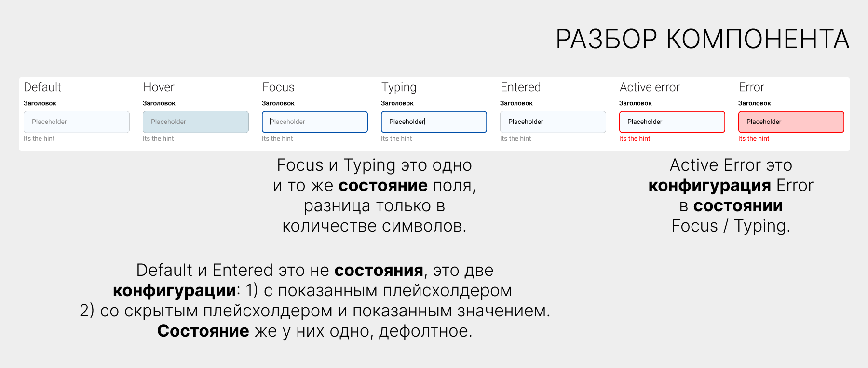Click the Typing state input field
Screen dimensions: 868x368
[x=434, y=122]
